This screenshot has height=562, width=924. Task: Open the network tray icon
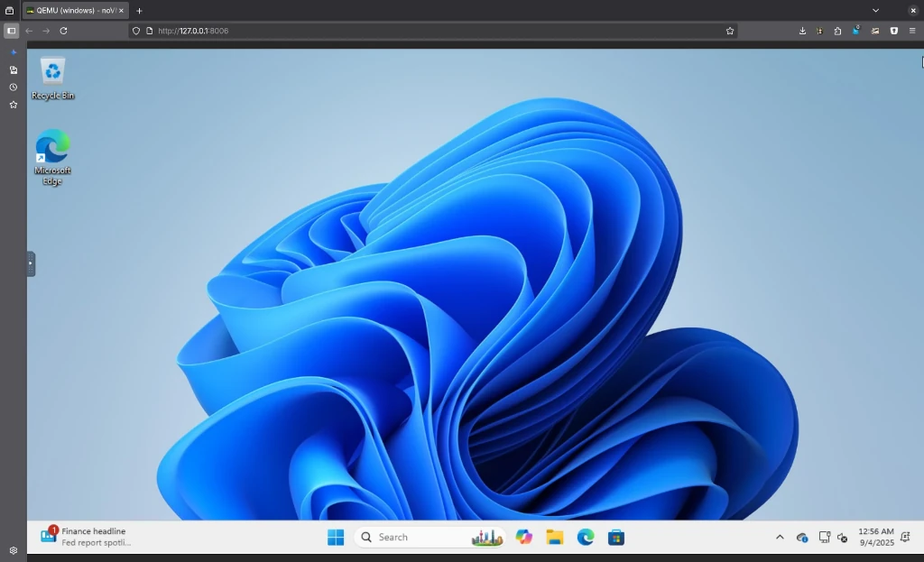tap(825, 538)
